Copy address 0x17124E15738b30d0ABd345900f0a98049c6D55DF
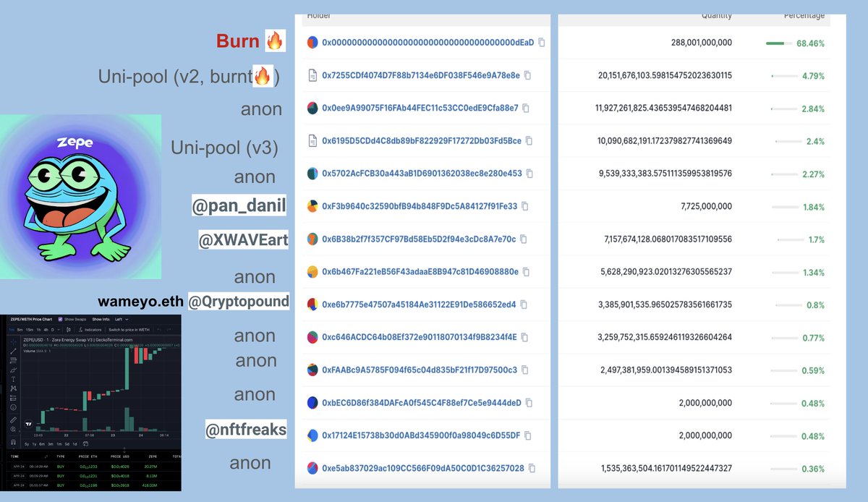This screenshot has width=868, height=502. 528,435
